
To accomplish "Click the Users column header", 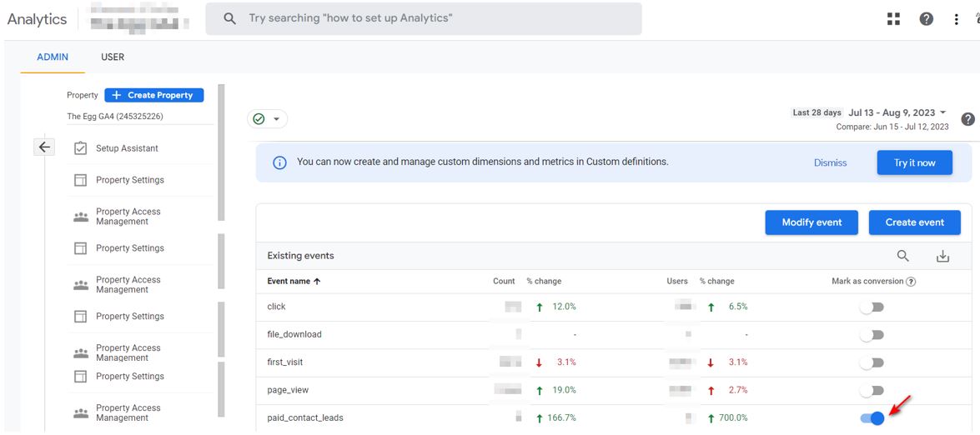I will point(677,282).
